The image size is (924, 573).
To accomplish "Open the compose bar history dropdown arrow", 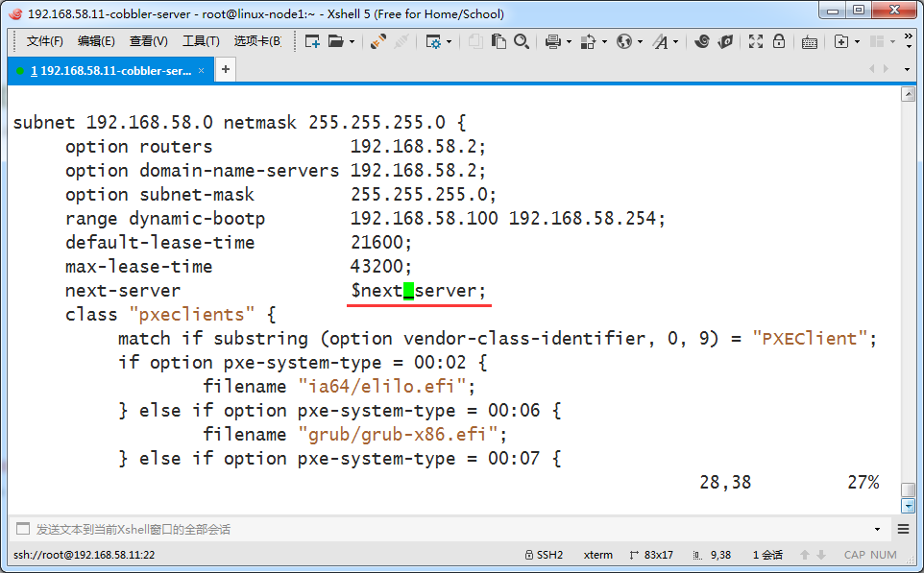I will pyautogui.click(x=877, y=530).
